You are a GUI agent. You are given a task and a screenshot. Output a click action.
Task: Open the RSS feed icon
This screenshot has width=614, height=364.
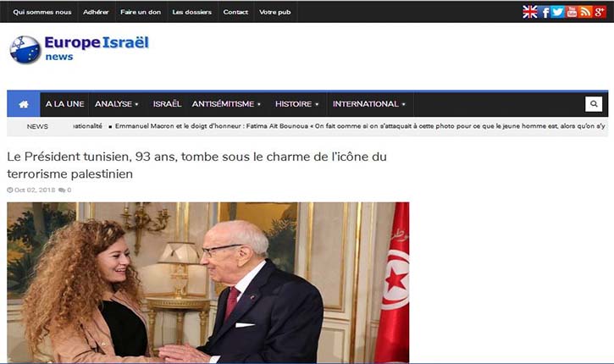point(585,12)
